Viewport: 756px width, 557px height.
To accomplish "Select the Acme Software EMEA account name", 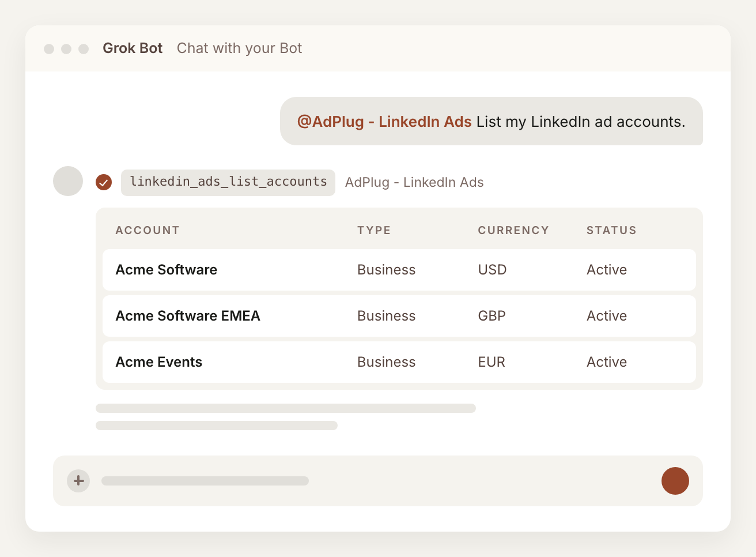I will (x=188, y=316).
